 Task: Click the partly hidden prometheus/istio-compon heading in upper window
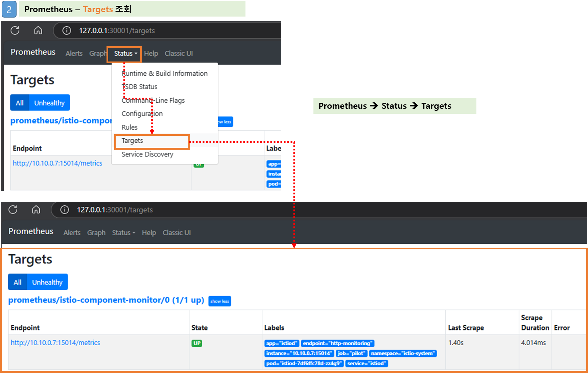coord(61,121)
